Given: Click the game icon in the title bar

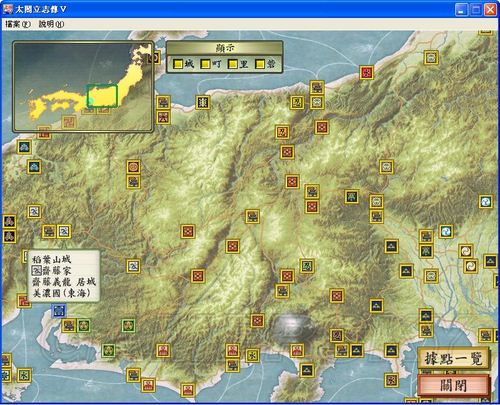Looking at the screenshot, I should (x=8, y=9).
